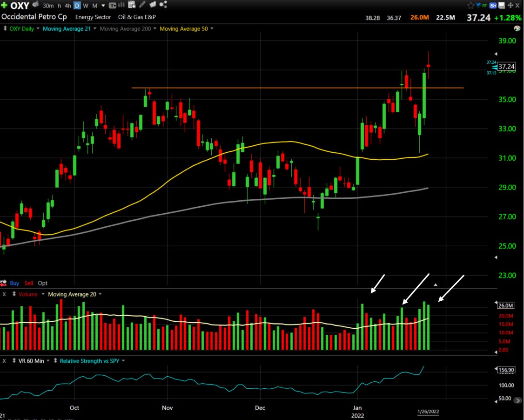This screenshot has width=524, height=420.
Task: Select the Weekly (W) time frame
Action: [86, 6]
